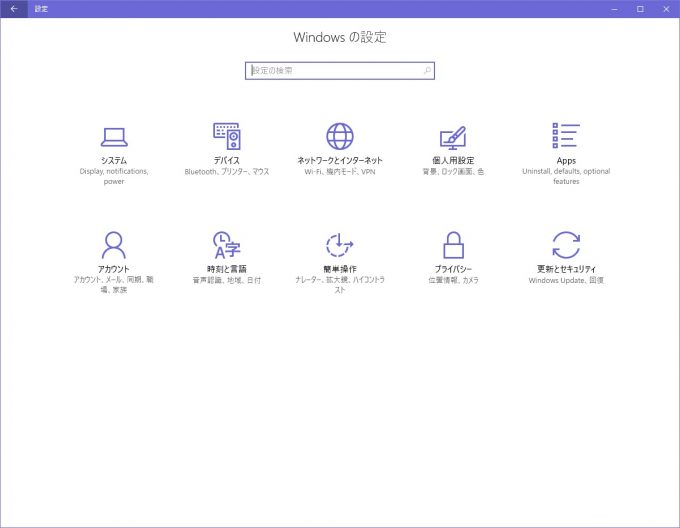Click the "Windows の設定" heading

(x=340, y=37)
